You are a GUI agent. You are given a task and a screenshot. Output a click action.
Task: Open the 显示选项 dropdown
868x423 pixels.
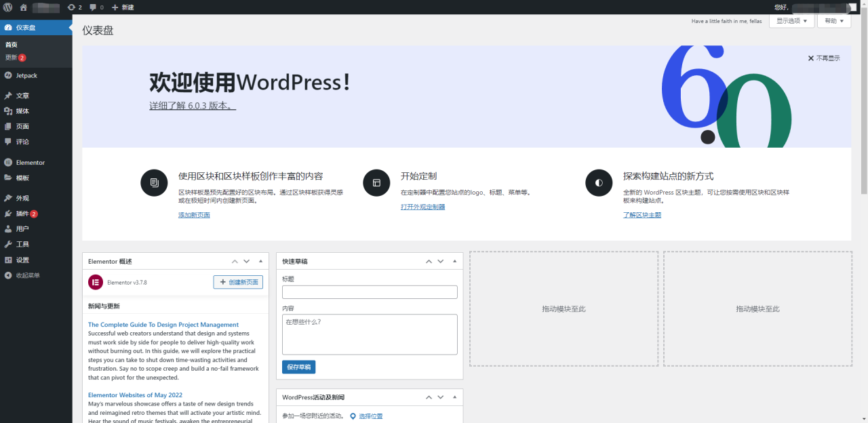coord(791,21)
